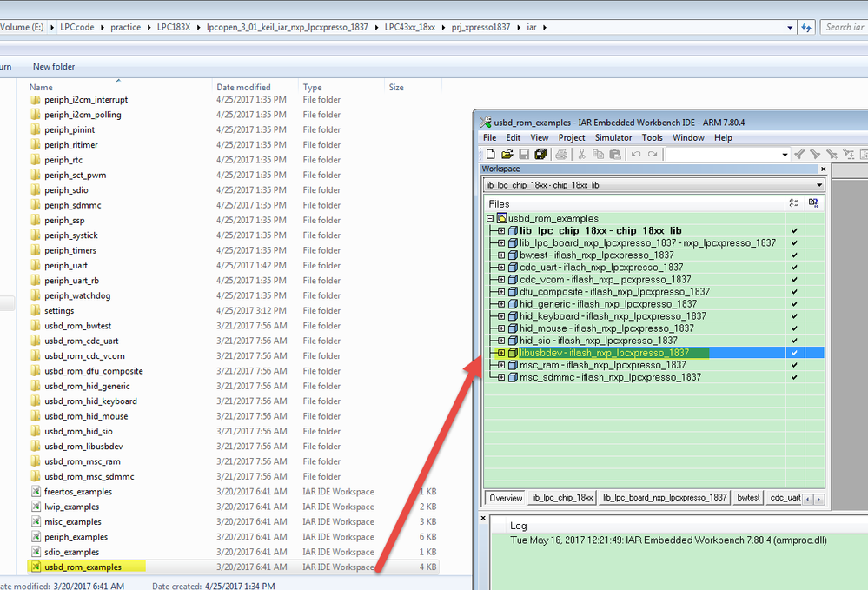
Task: Open the Tools menu in IAR
Action: 653,137
